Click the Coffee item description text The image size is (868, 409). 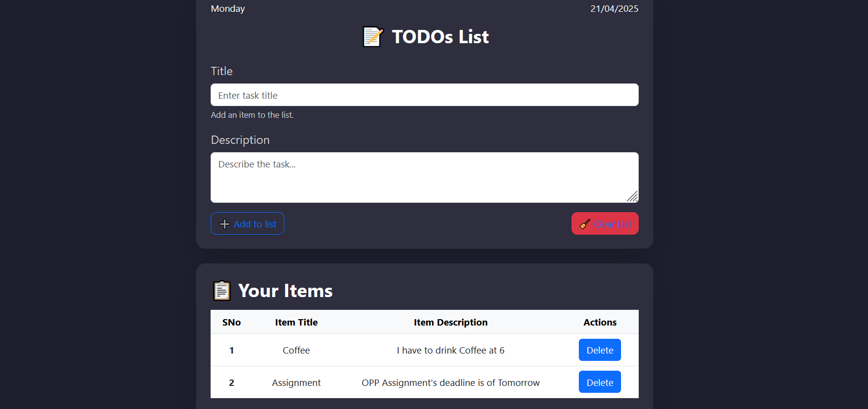click(450, 350)
